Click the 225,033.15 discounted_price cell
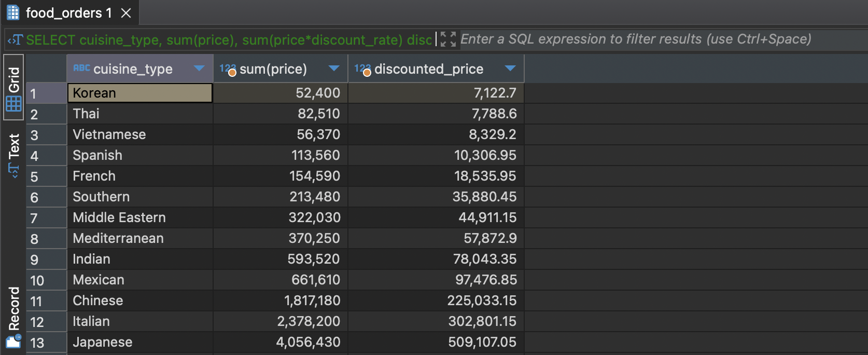 pos(436,301)
